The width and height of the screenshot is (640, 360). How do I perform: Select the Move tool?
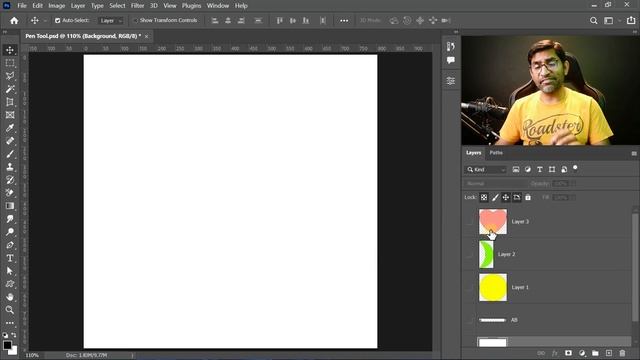coord(10,50)
